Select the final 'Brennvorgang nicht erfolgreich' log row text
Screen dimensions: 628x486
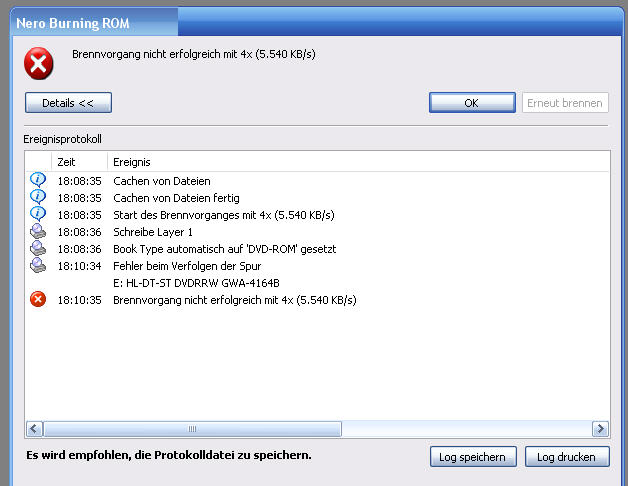point(235,300)
